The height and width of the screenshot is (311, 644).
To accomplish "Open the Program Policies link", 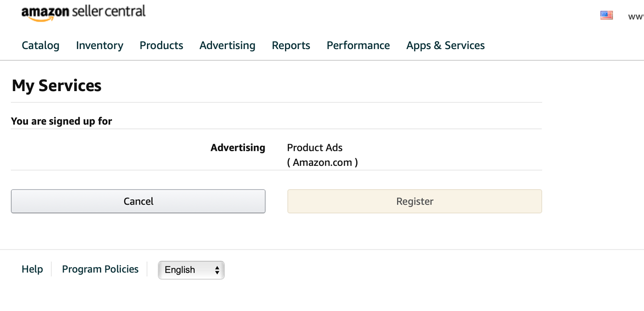I will point(100,269).
